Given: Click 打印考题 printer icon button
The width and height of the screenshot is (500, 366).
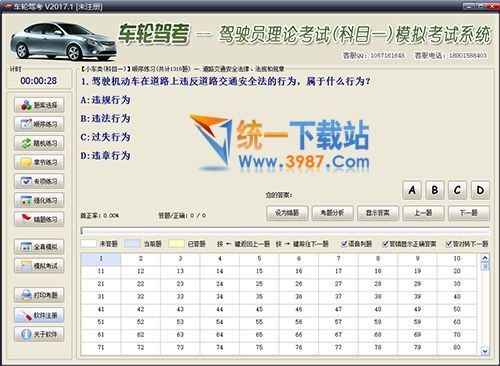Looking at the screenshot, I should click(x=39, y=295).
